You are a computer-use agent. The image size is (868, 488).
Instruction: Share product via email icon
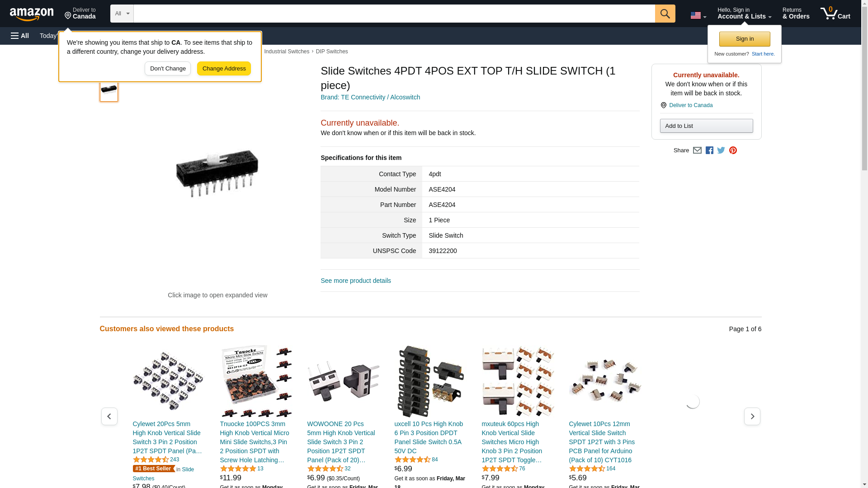(697, 150)
